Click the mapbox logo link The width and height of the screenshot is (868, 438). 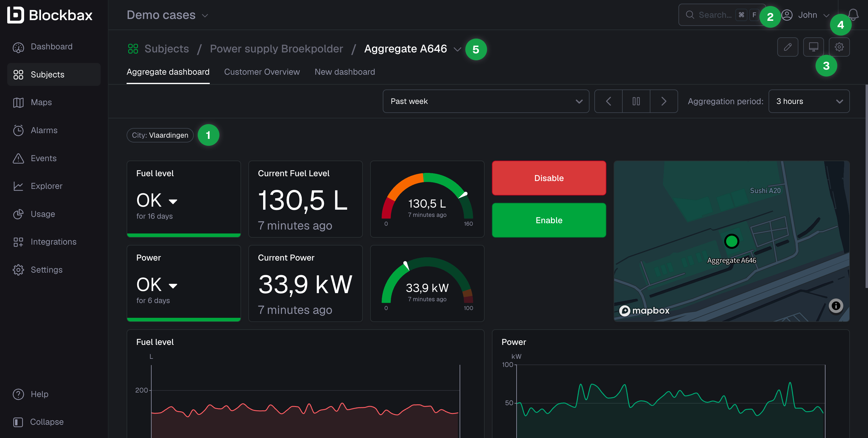click(644, 310)
